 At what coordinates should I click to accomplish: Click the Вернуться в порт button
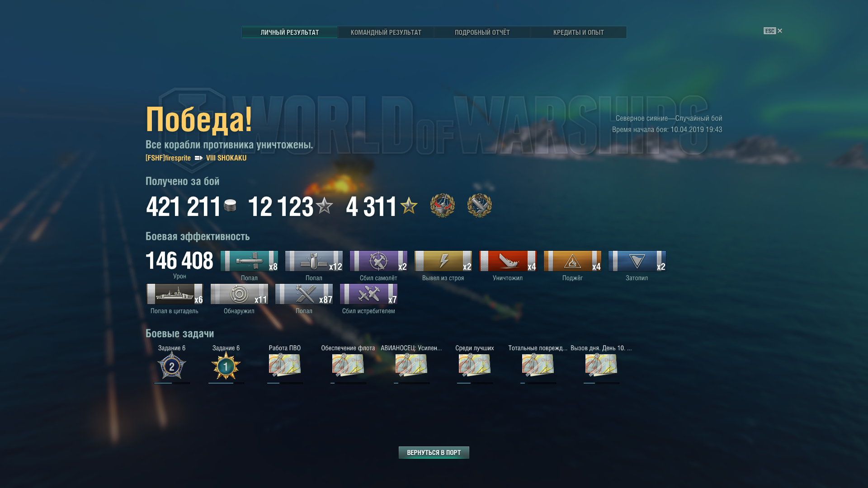click(x=434, y=452)
